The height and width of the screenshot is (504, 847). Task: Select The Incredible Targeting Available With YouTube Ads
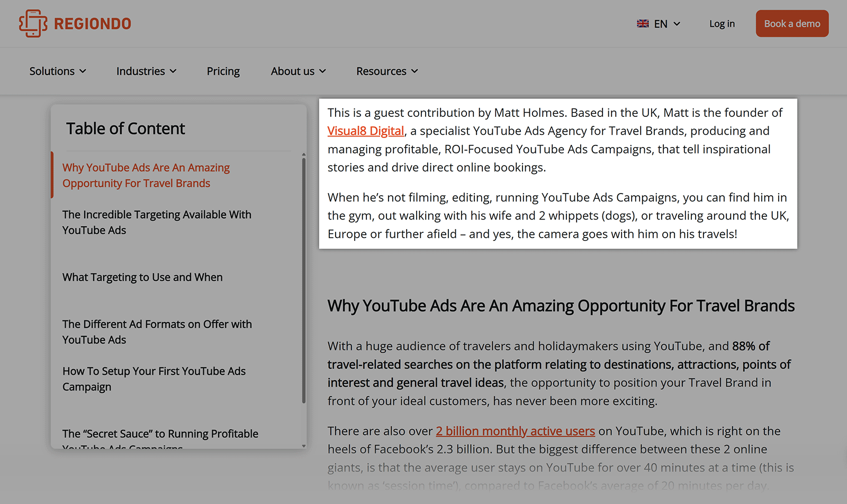point(157,222)
